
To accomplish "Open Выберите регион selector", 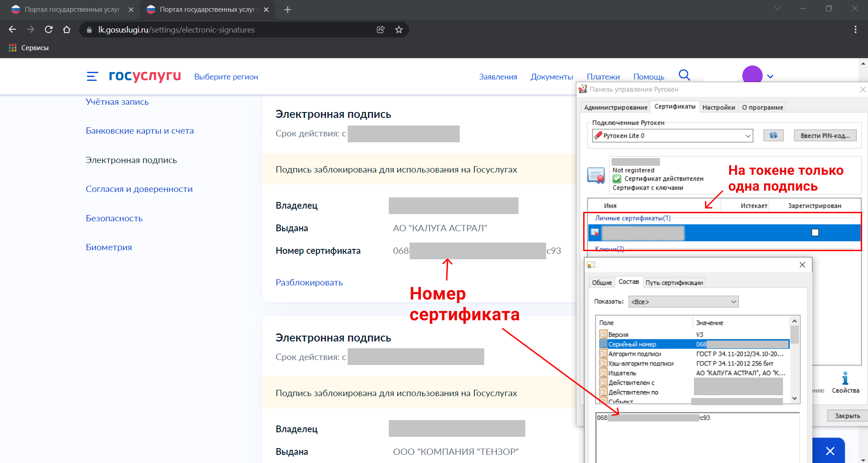I will (226, 77).
